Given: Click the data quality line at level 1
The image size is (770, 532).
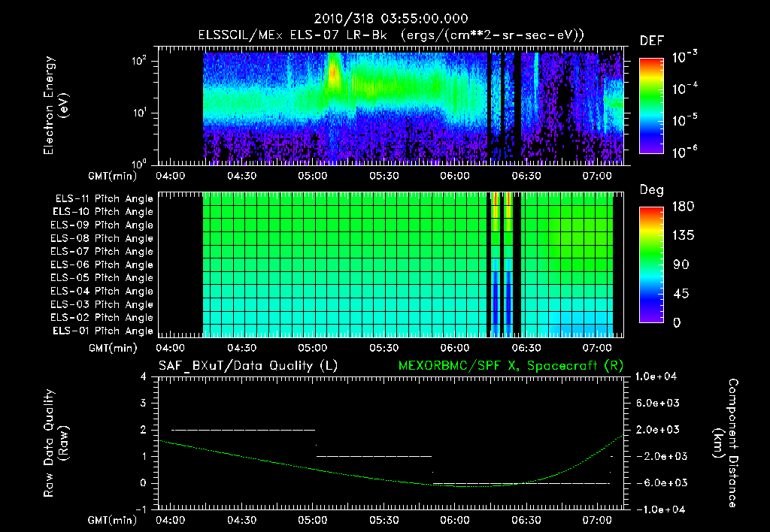Looking at the screenshot, I should [374, 456].
